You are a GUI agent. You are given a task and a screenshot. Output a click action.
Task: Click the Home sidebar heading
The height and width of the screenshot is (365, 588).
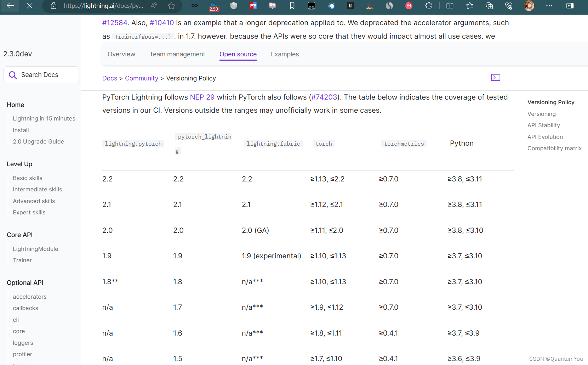[16, 105]
